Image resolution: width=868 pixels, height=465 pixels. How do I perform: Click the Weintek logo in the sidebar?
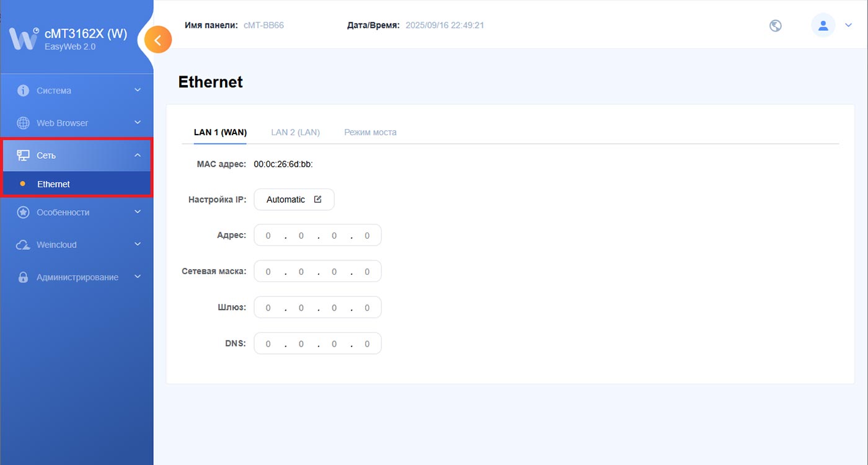(24, 38)
